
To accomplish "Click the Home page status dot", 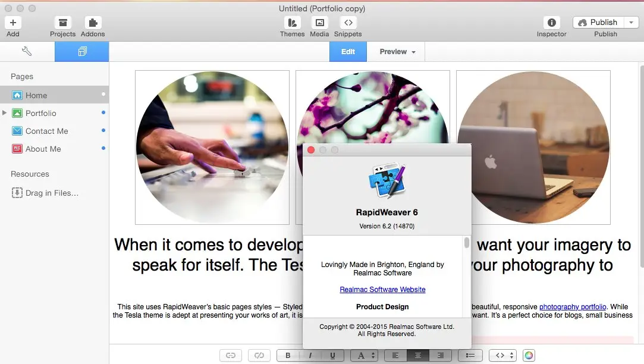I will (x=103, y=94).
